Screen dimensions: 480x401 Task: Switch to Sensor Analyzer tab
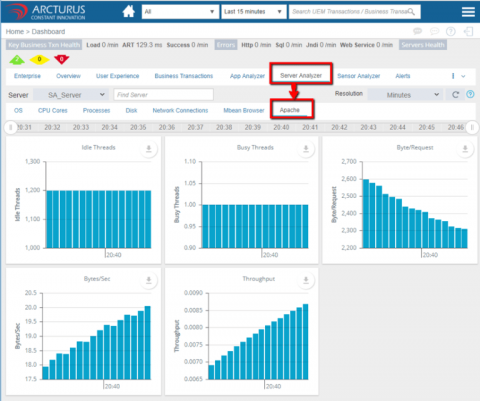click(359, 76)
